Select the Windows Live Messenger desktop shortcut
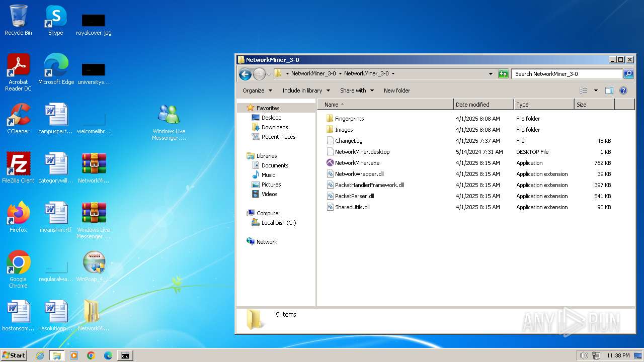The width and height of the screenshot is (644, 362). tap(169, 122)
